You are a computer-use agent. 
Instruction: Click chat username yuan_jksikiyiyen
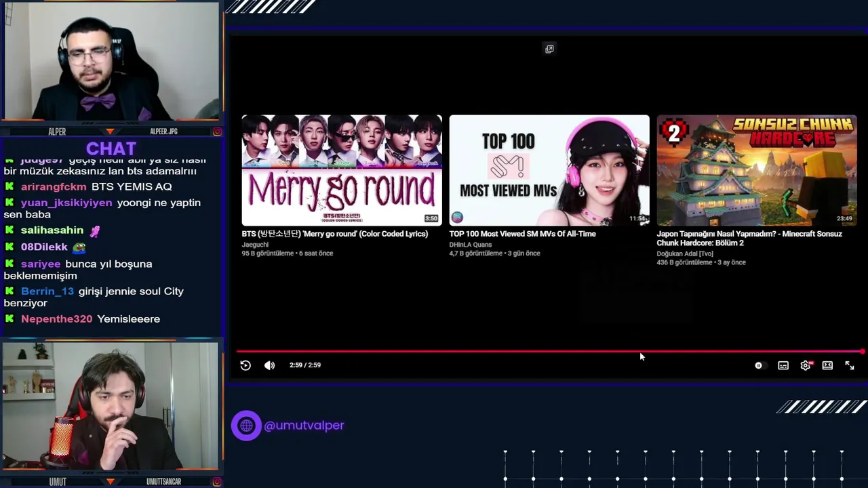(x=66, y=203)
